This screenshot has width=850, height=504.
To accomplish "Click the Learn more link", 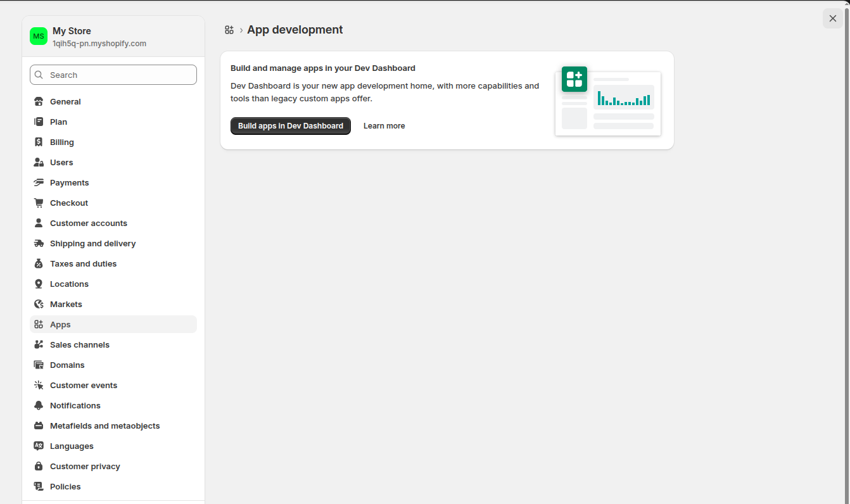I will pyautogui.click(x=384, y=126).
